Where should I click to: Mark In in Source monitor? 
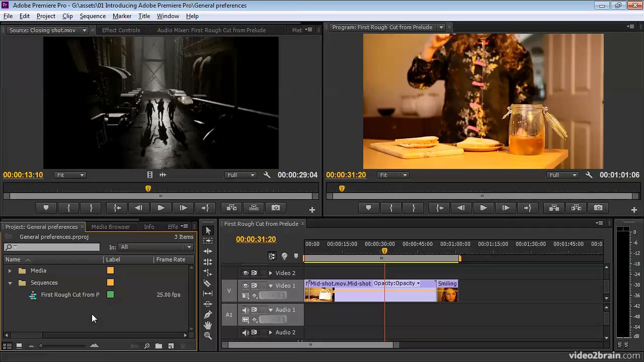(68, 208)
